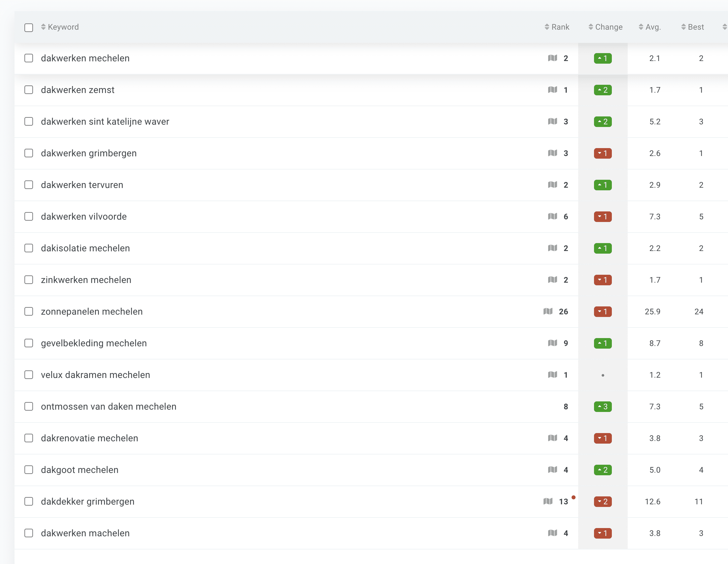Open the dakisolatie mechelen keyword
The image size is (728, 564).
click(85, 248)
